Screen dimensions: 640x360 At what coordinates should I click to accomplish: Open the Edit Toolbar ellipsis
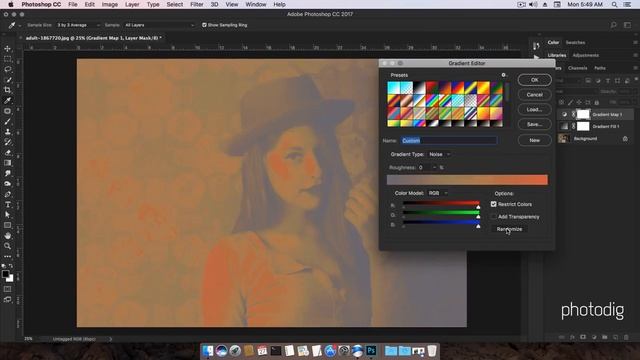(x=7, y=256)
